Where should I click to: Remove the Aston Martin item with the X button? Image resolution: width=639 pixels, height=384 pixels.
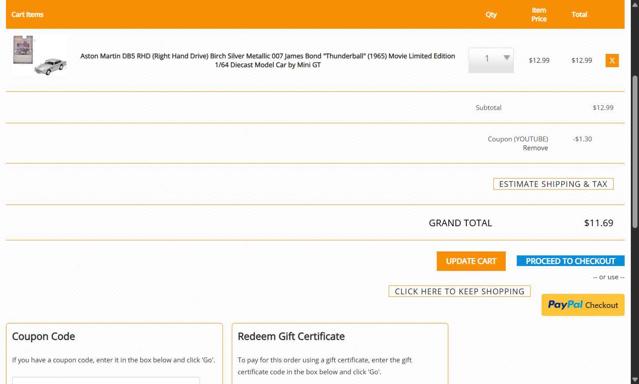coord(612,60)
